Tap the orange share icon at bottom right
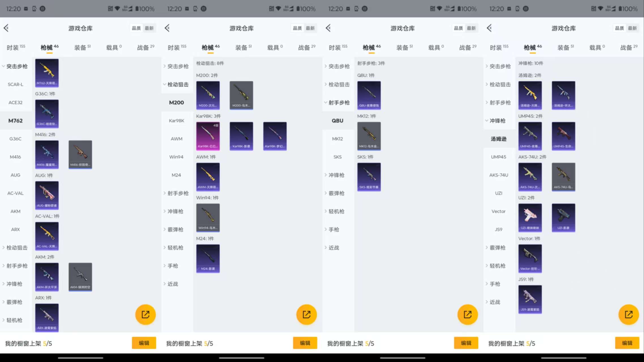 pyautogui.click(x=628, y=314)
